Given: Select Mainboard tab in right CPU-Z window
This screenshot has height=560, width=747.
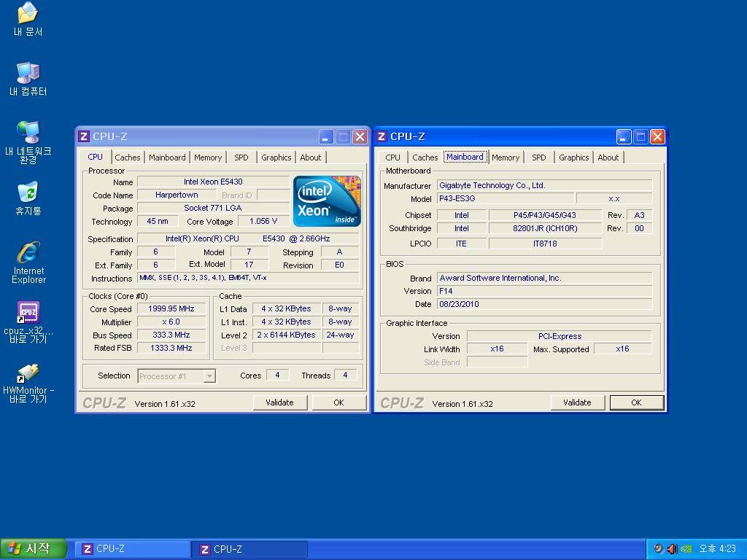Looking at the screenshot, I should pos(465,157).
